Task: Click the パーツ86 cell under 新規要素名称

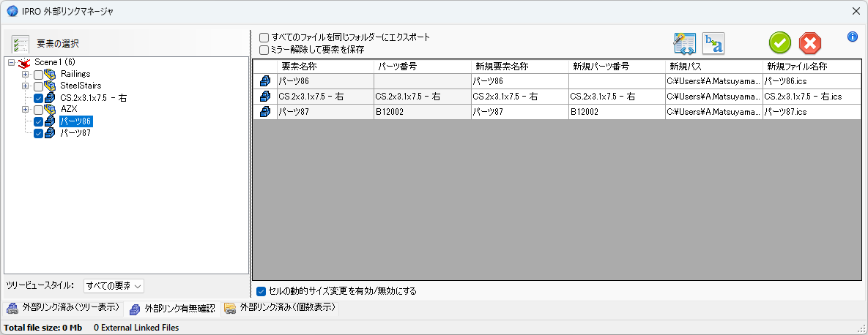Action: [x=519, y=81]
